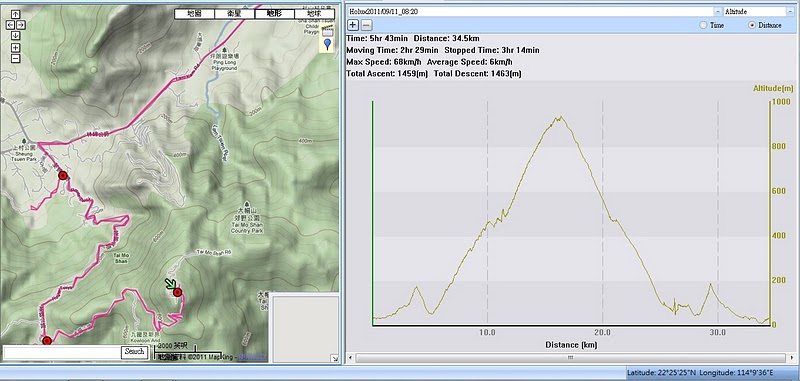Image resolution: width=800 pixels, height=381 pixels.
Task: Pan the map right with the right arrow
Action: point(20,24)
